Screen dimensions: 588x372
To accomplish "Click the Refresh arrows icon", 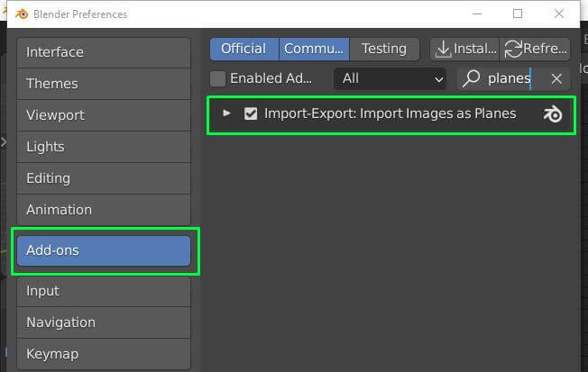I will click(514, 49).
